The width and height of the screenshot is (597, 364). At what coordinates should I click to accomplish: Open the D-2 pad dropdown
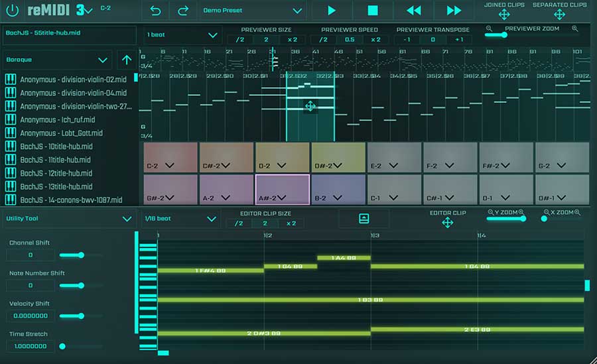coord(282,165)
